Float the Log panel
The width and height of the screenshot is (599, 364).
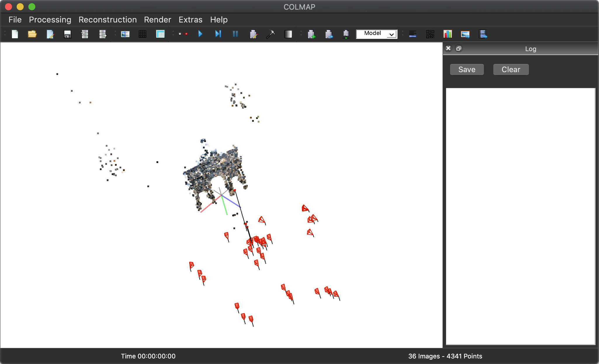tap(459, 48)
